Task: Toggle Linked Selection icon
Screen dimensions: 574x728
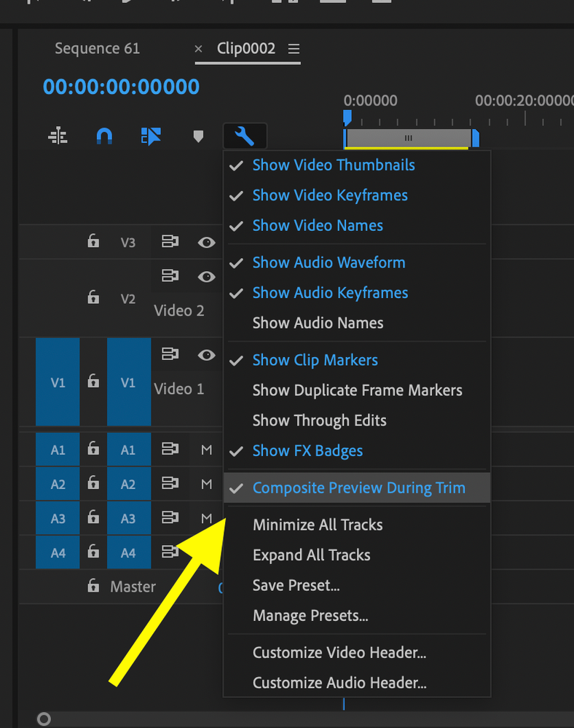Action: (x=152, y=136)
